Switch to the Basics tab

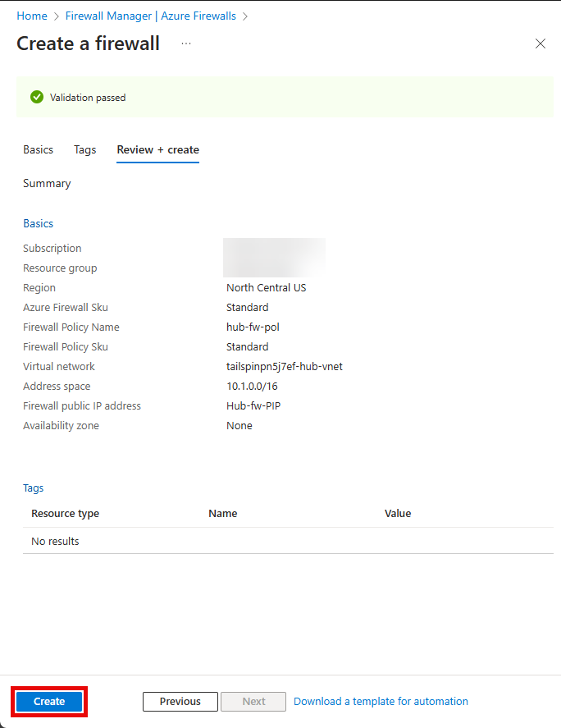[38, 150]
